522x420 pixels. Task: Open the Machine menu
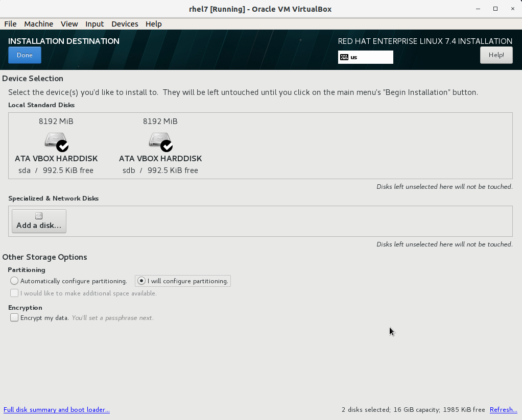coord(39,24)
